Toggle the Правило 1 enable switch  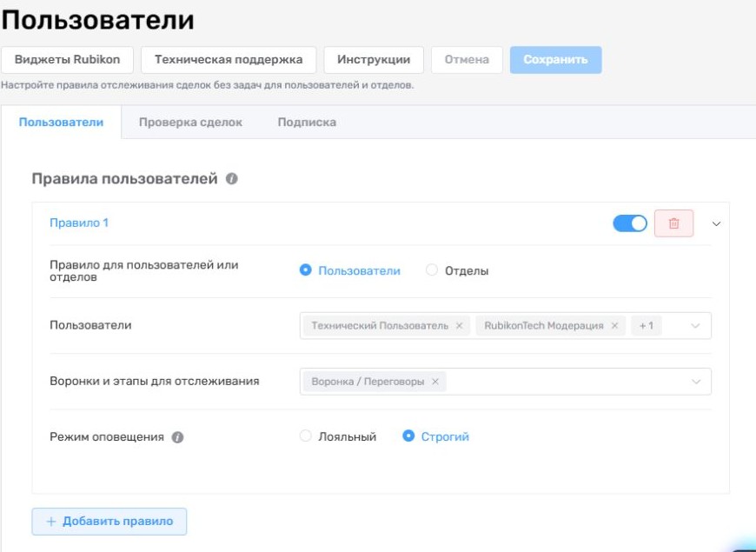pyautogui.click(x=630, y=223)
